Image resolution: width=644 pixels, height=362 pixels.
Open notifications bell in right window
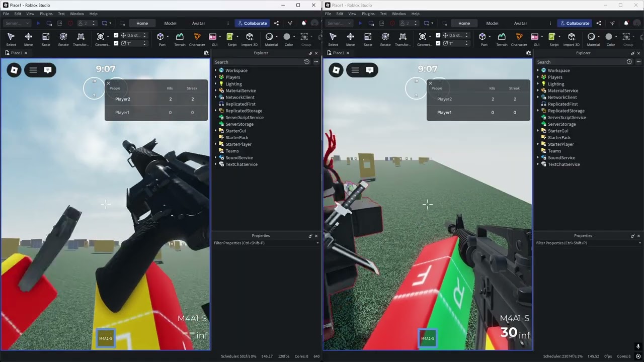(626, 23)
